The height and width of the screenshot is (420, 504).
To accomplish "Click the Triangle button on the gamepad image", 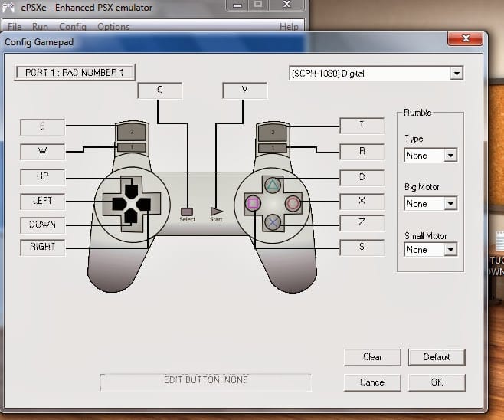I will click(273, 185).
